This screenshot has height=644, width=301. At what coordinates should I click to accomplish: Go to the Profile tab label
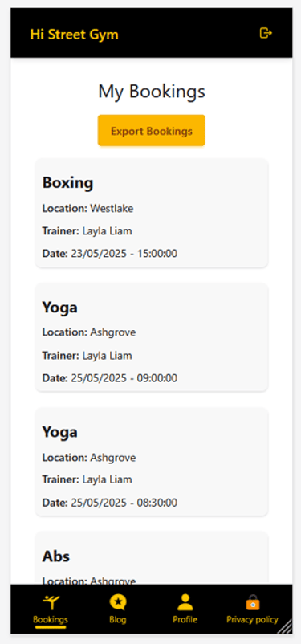pos(185,619)
